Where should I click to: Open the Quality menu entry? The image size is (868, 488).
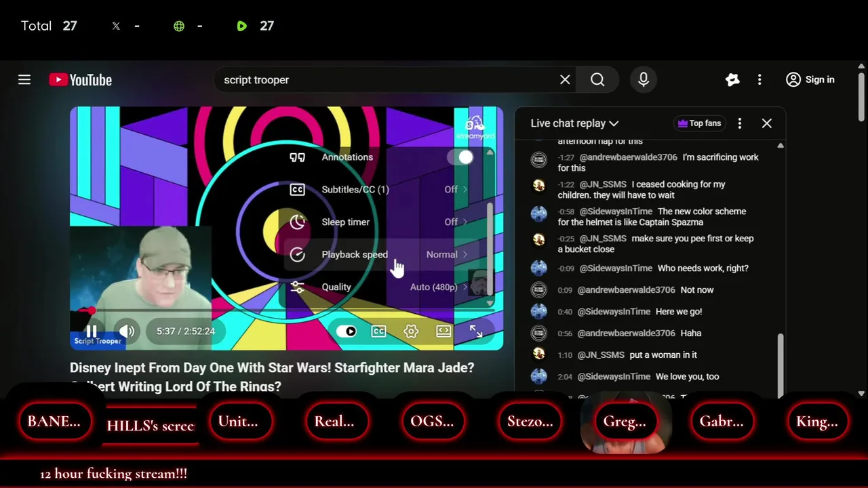pos(382,287)
